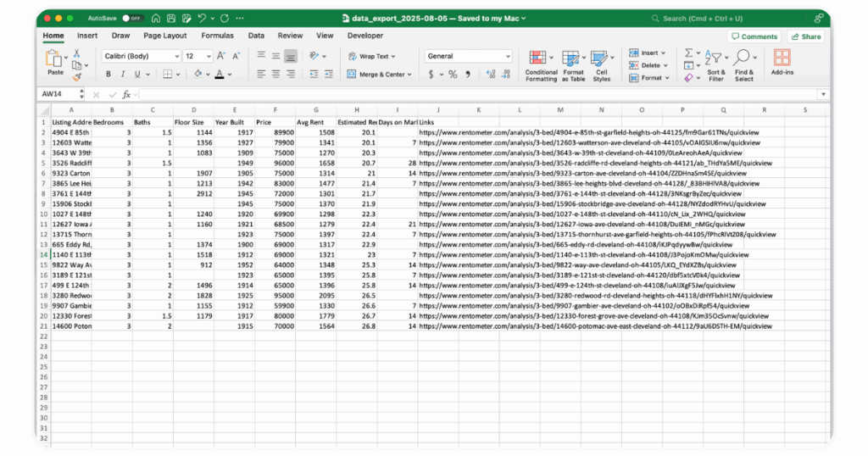The height and width of the screenshot is (456, 868).
Task: Click the Fill Color paint bucket
Action: coord(198,74)
